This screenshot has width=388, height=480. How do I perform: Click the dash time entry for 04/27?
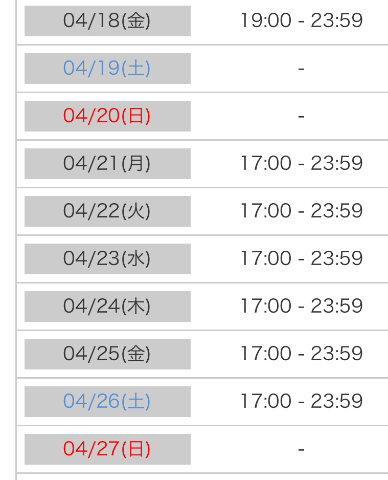click(301, 450)
